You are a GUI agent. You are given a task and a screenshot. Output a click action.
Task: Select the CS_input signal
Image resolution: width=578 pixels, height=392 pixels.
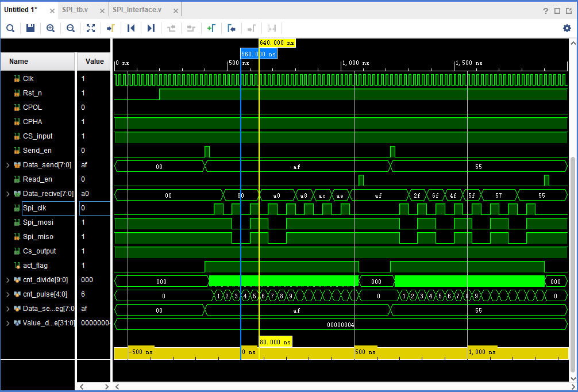37,136
